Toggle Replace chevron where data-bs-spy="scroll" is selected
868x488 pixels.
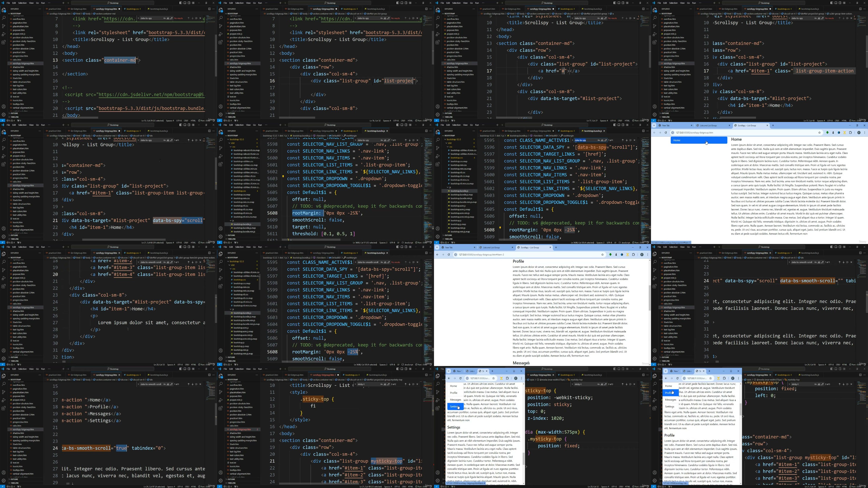coord(138,140)
